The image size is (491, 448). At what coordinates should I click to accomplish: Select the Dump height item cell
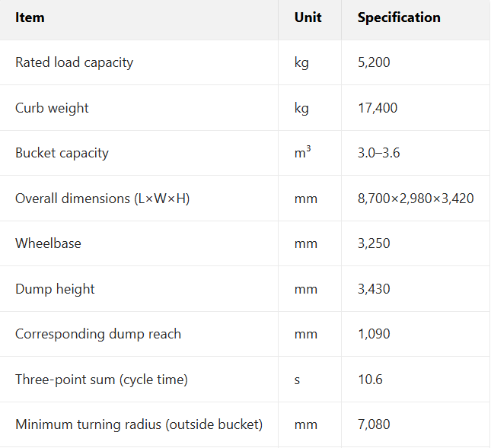click(55, 289)
